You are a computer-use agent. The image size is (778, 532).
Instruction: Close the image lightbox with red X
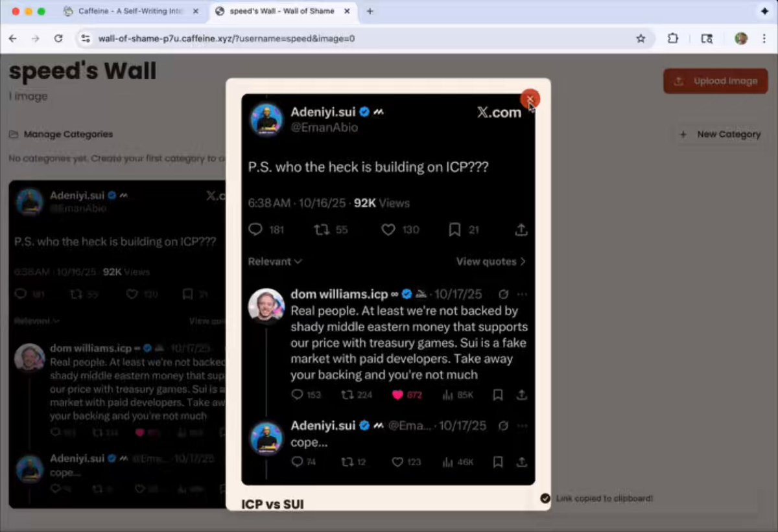point(530,98)
